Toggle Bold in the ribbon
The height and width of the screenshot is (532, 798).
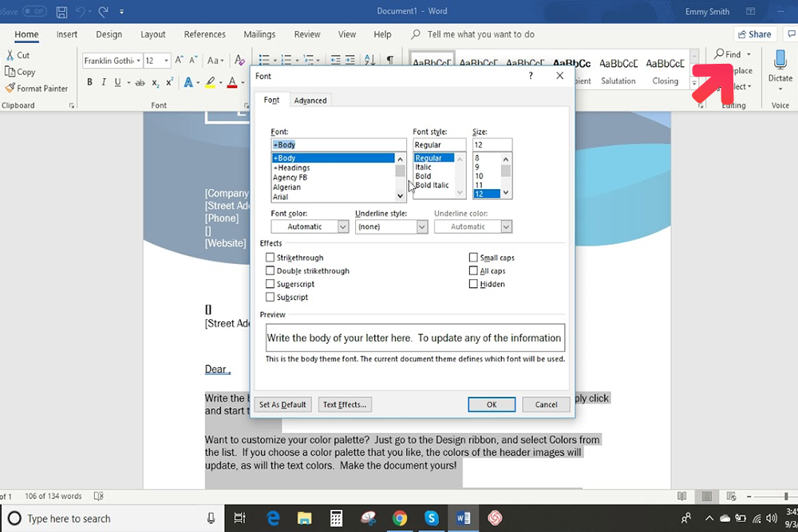click(x=89, y=82)
